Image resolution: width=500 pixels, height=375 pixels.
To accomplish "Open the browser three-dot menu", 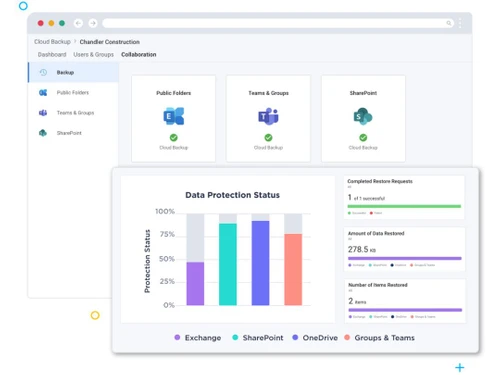I will (x=460, y=23).
